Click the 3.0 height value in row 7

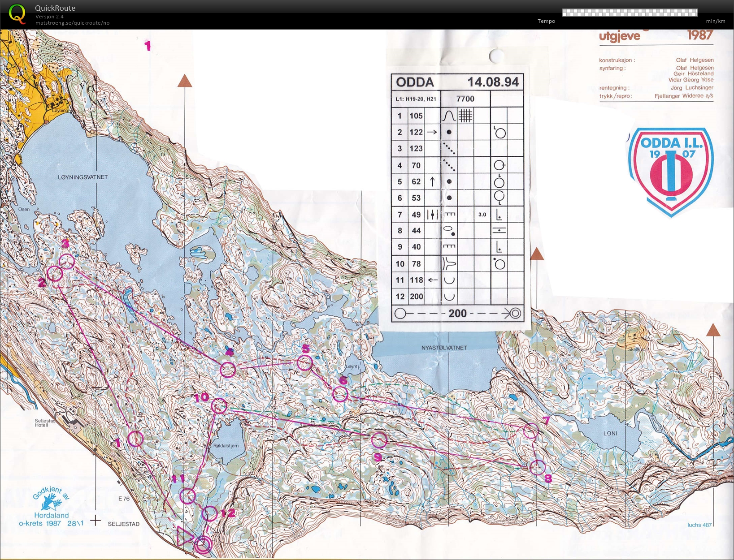coord(482,215)
